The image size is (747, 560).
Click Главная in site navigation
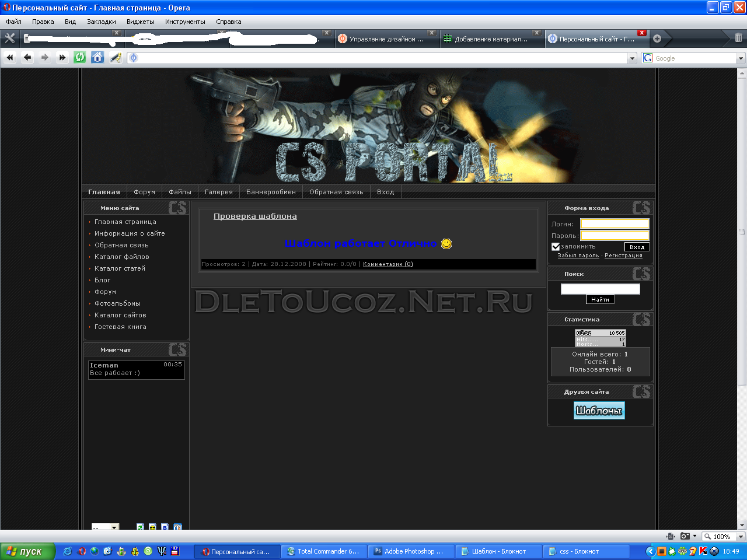click(x=104, y=192)
